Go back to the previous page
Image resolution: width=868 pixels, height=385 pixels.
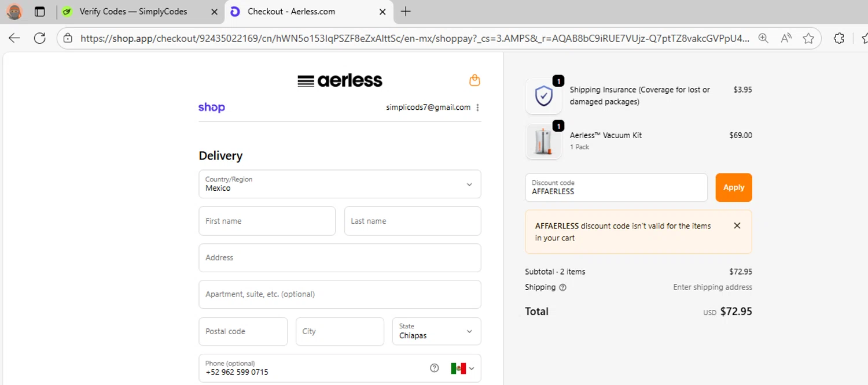(14, 38)
